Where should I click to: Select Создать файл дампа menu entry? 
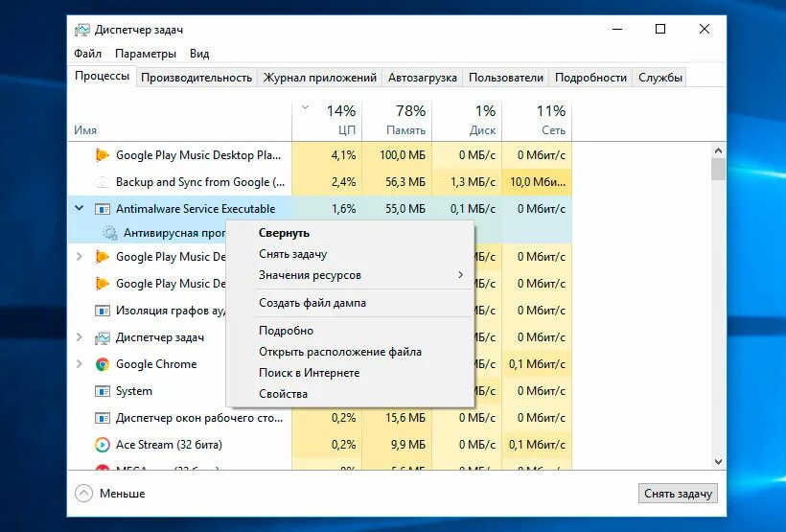(x=350, y=303)
